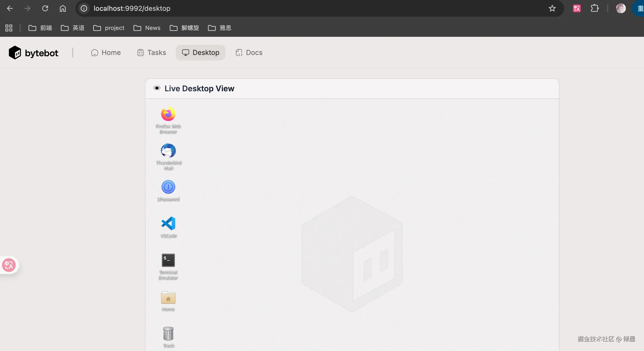Expand the News bookmarks folder
644x351 pixels.
tap(147, 28)
